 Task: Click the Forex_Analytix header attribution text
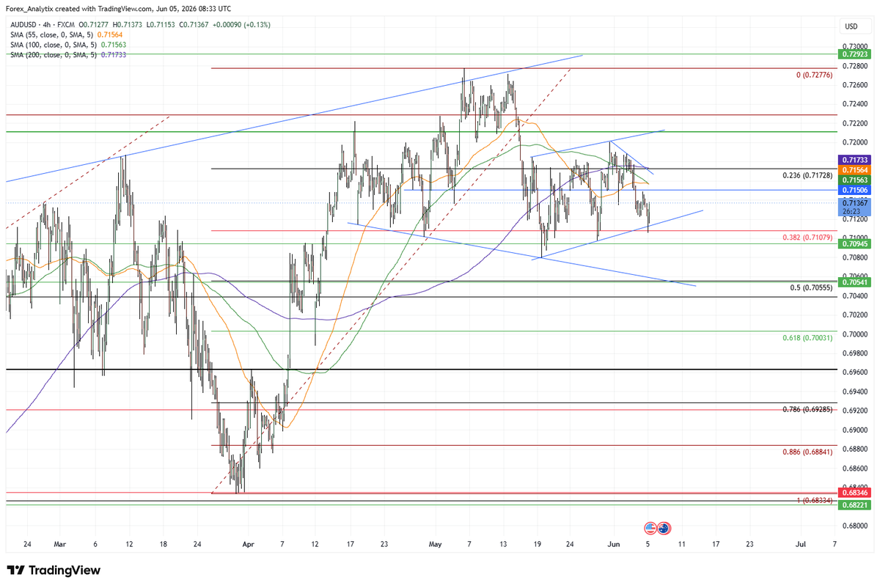pyautogui.click(x=118, y=8)
